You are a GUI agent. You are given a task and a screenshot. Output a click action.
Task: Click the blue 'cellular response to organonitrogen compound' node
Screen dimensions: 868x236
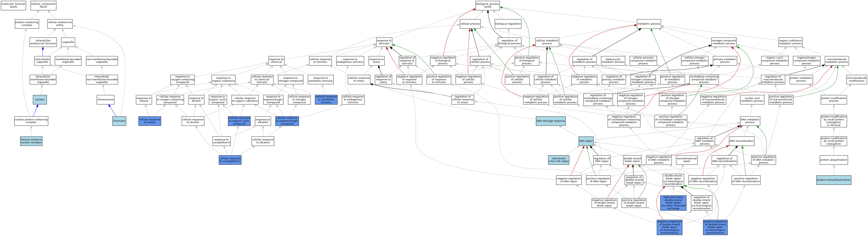(x=287, y=121)
